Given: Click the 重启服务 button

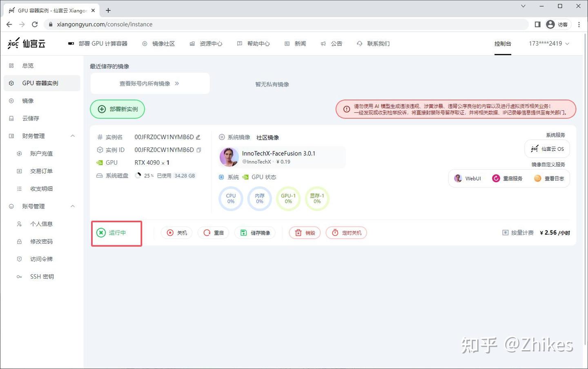Looking at the screenshot, I should pyautogui.click(x=507, y=179).
